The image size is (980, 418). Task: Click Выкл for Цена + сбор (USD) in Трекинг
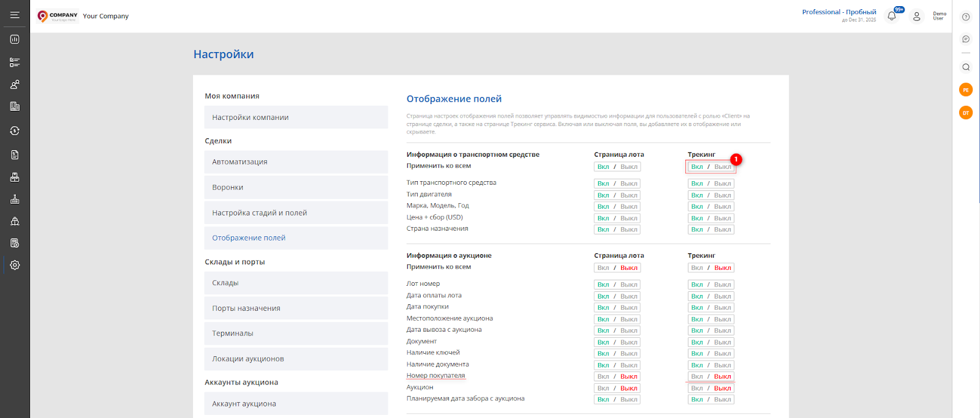(x=723, y=218)
